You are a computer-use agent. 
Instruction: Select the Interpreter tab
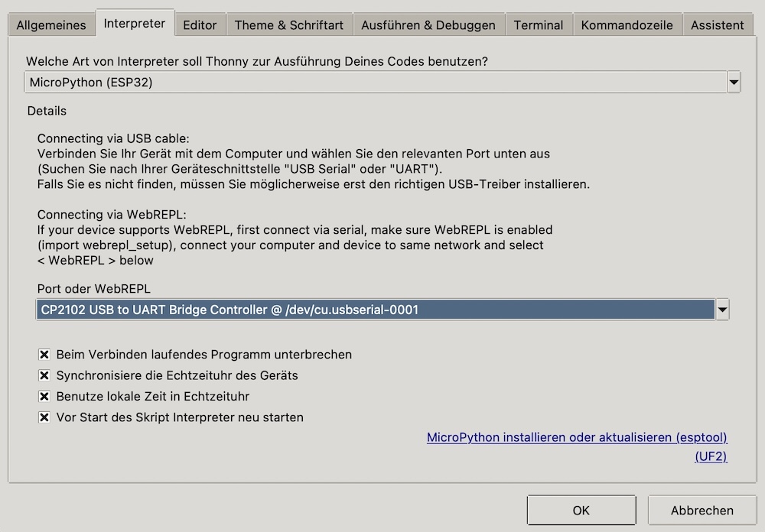coord(135,23)
